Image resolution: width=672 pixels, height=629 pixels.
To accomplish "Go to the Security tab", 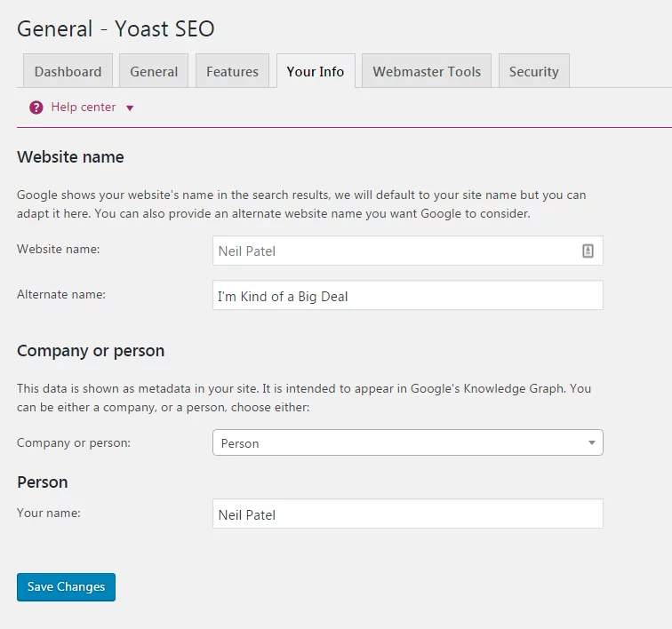I will pyautogui.click(x=534, y=71).
